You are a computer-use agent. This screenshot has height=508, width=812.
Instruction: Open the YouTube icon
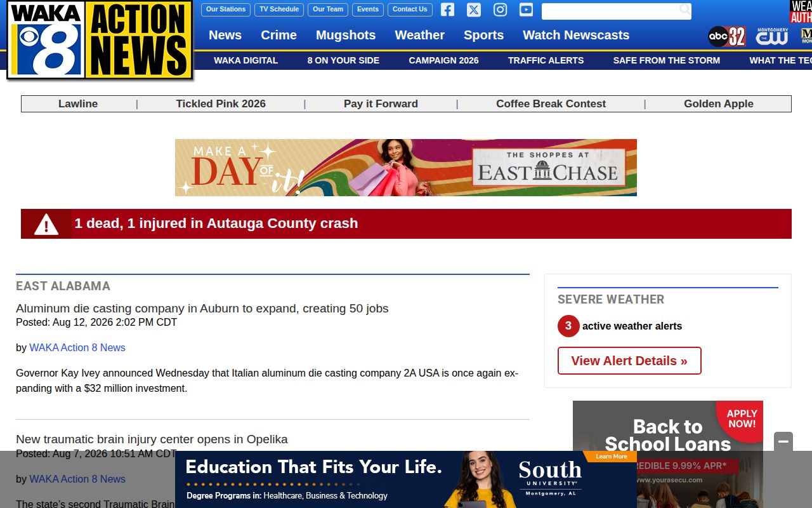click(526, 10)
